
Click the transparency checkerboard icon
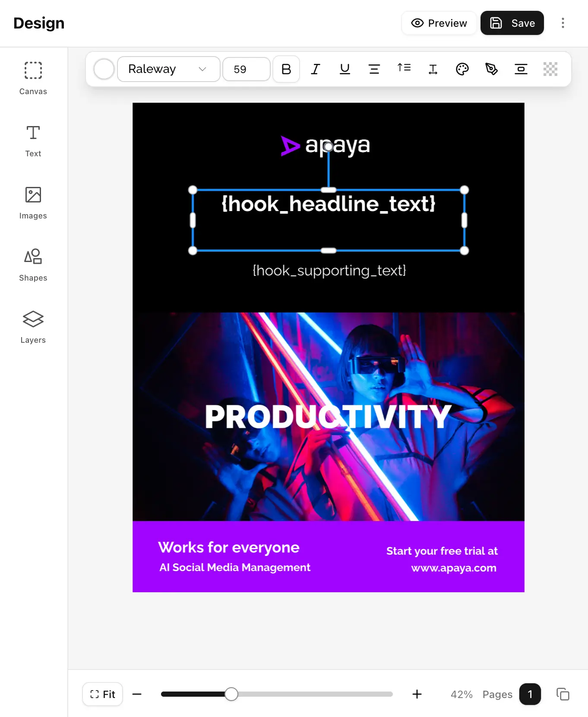coord(550,69)
